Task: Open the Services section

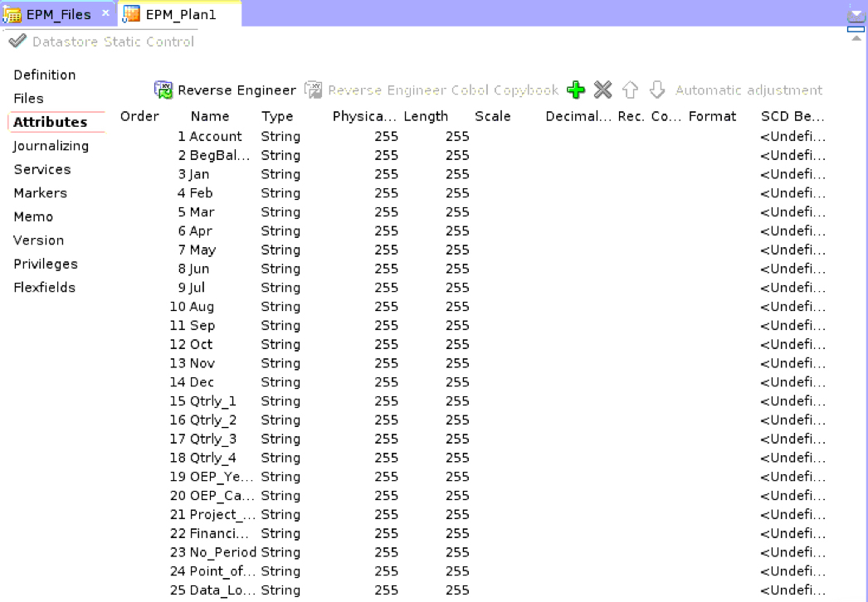Action: pos(42,169)
